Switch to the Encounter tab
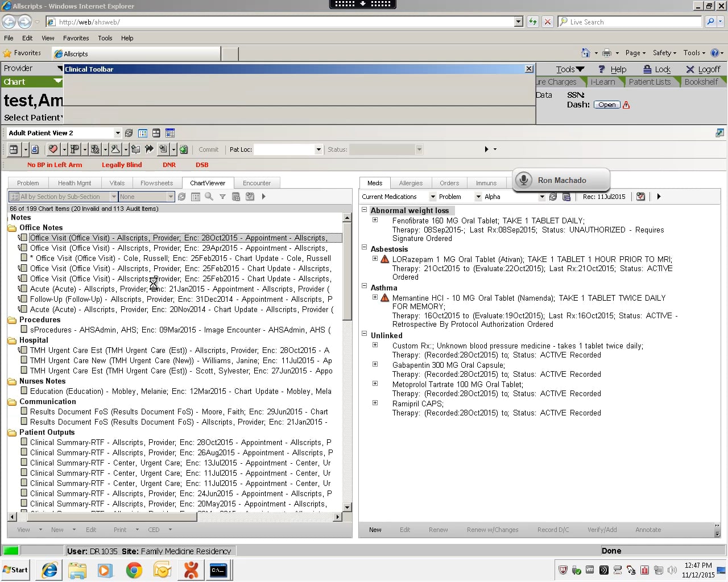Screen dimensions: 728x582 257,183
